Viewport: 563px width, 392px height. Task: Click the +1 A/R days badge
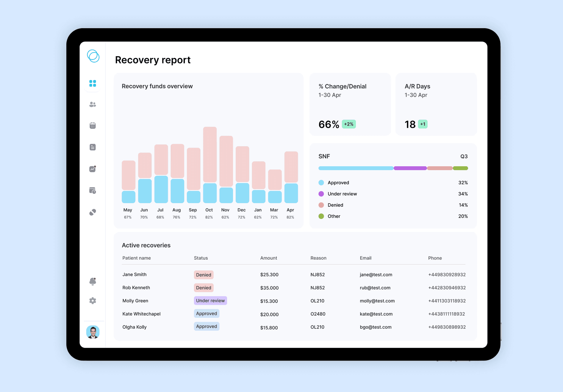click(423, 124)
